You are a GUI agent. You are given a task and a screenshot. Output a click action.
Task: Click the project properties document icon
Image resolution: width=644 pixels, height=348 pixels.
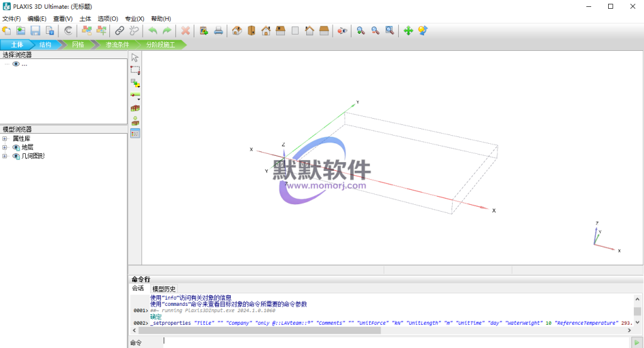click(50, 30)
